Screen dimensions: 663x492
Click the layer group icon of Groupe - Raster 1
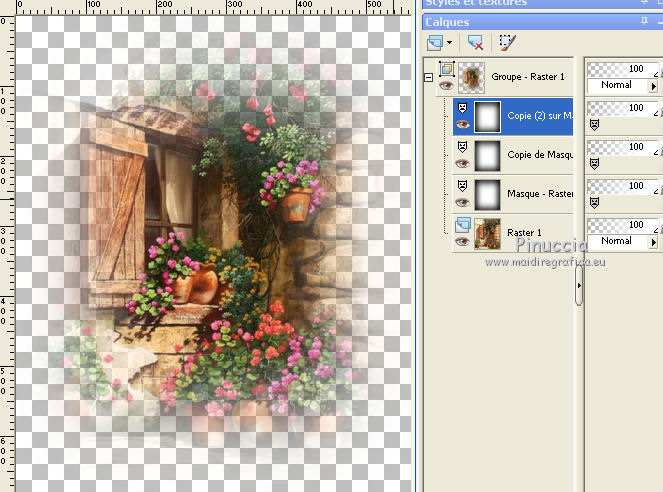[x=447, y=69]
